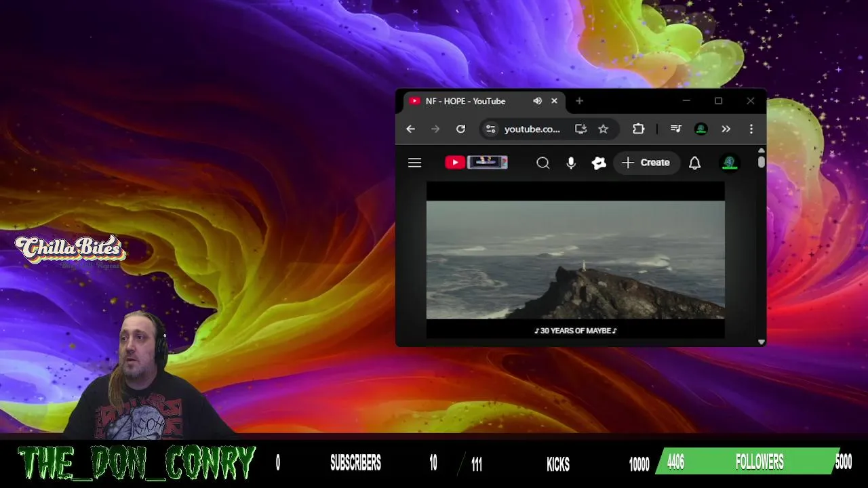Go to YouTube home via logo

coord(476,163)
